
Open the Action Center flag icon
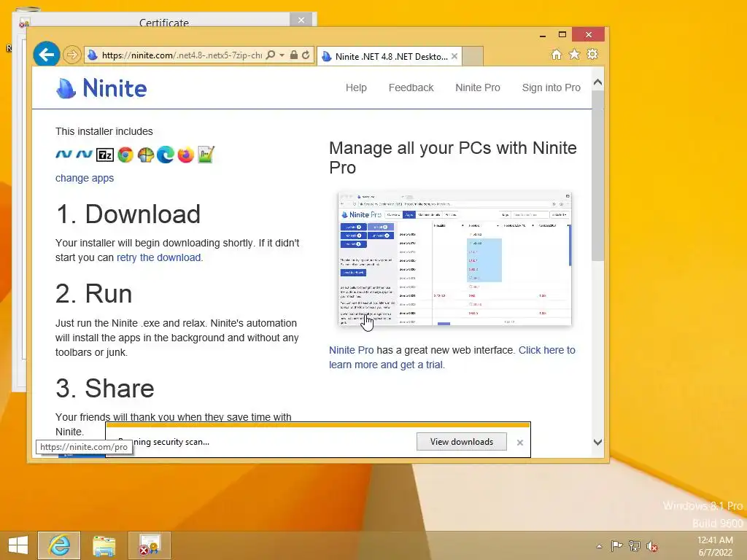[617, 546]
